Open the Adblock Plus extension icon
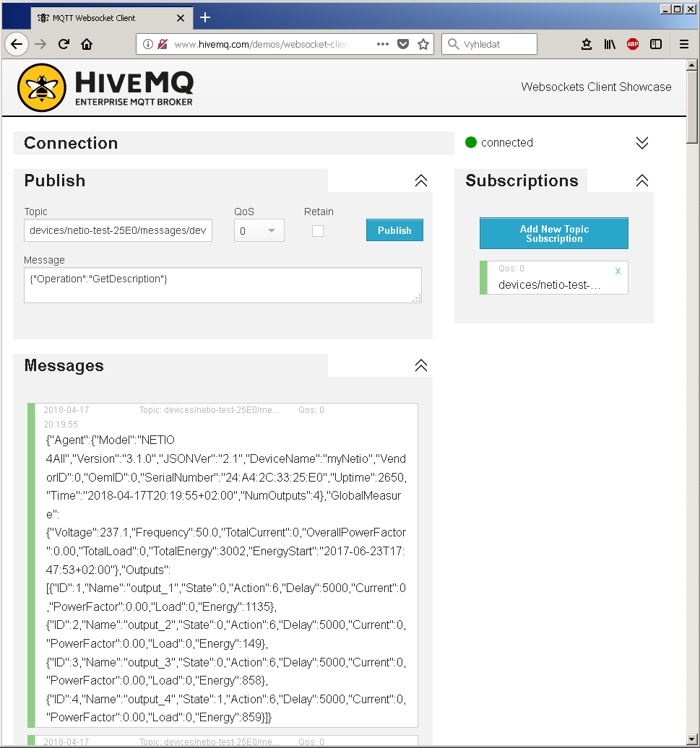700x748 pixels. pyautogui.click(x=633, y=44)
